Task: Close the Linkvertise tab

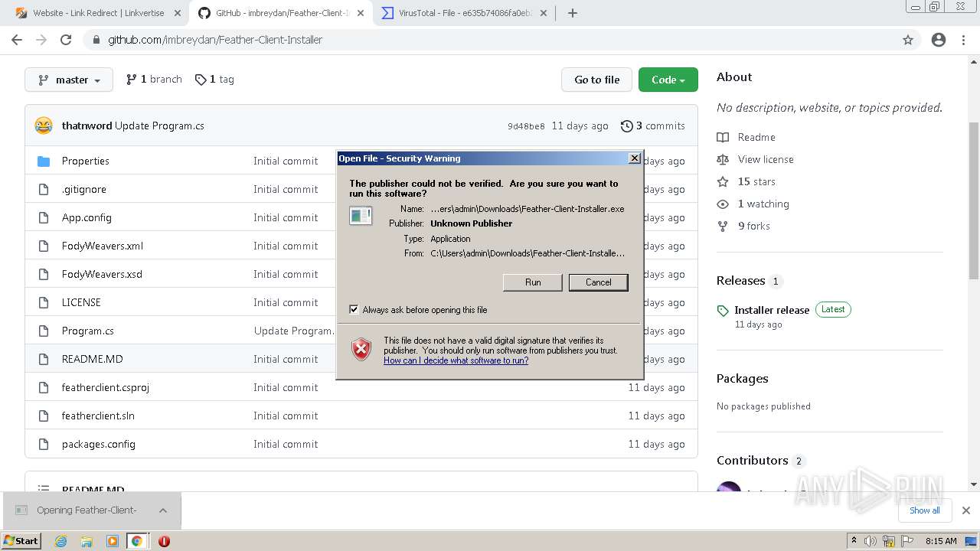Action: [176, 13]
